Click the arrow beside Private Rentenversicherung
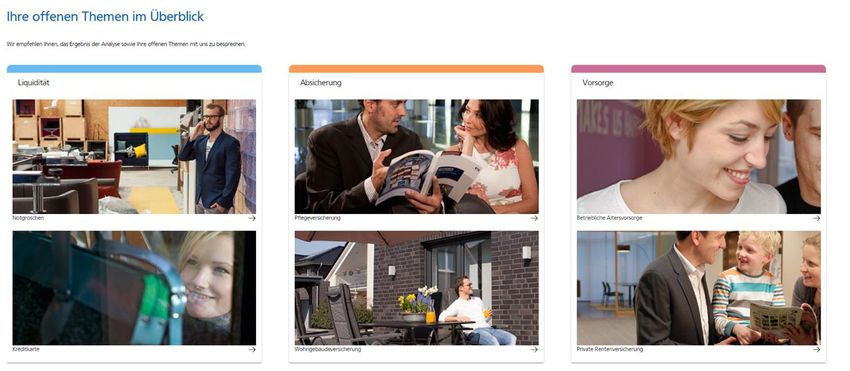The width and height of the screenshot is (850, 371). (816, 350)
